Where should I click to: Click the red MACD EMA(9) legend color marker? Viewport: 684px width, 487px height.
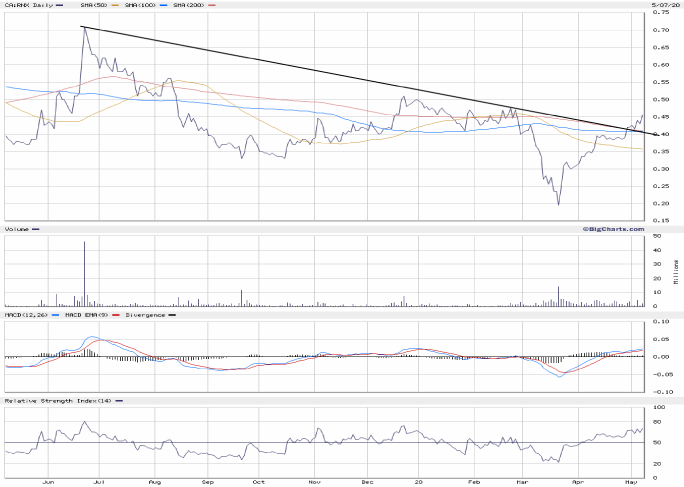pos(116,315)
